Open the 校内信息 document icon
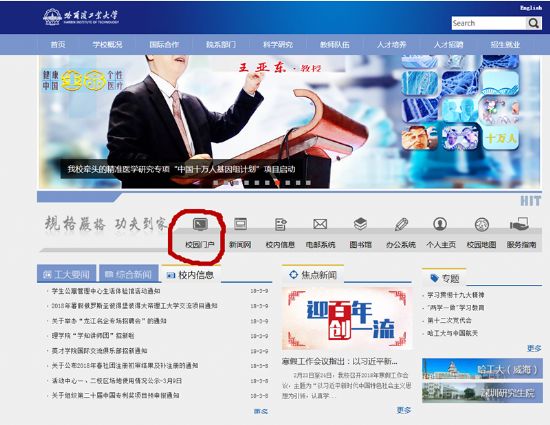Screen dimensions: 550x425 281,224
